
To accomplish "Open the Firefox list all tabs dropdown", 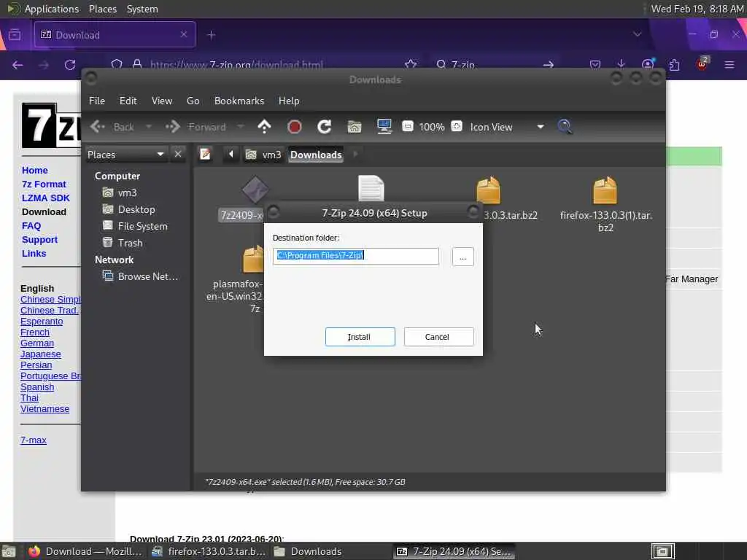I will pyautogui.click(x=637, y=34).
